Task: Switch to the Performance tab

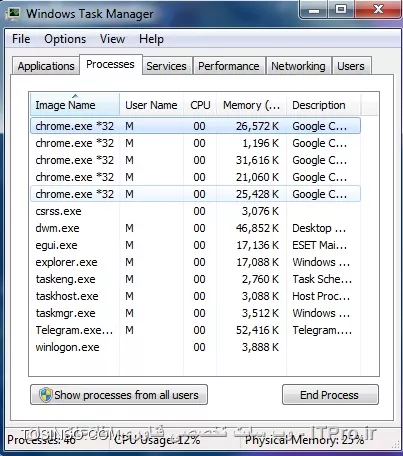Action: click(x=229, y=66)
